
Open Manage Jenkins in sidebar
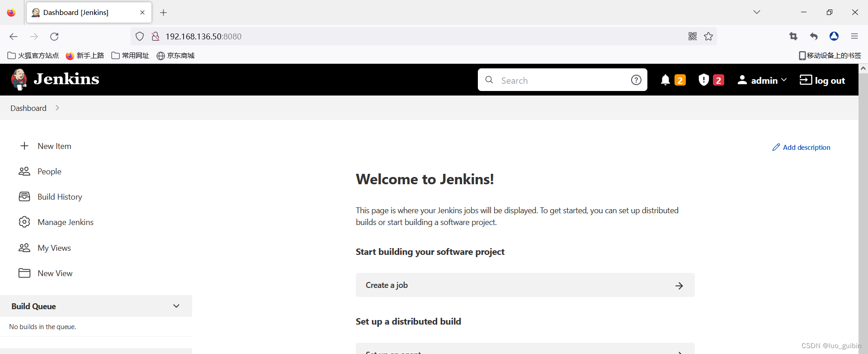[x=66, y=222]
